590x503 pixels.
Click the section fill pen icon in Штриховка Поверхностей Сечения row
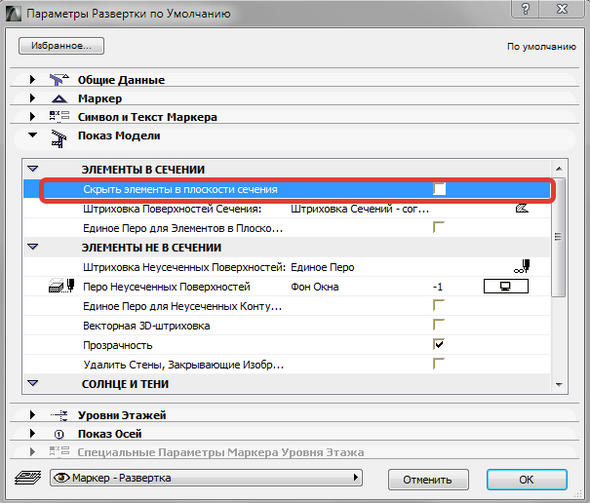(x=522, y=208)
